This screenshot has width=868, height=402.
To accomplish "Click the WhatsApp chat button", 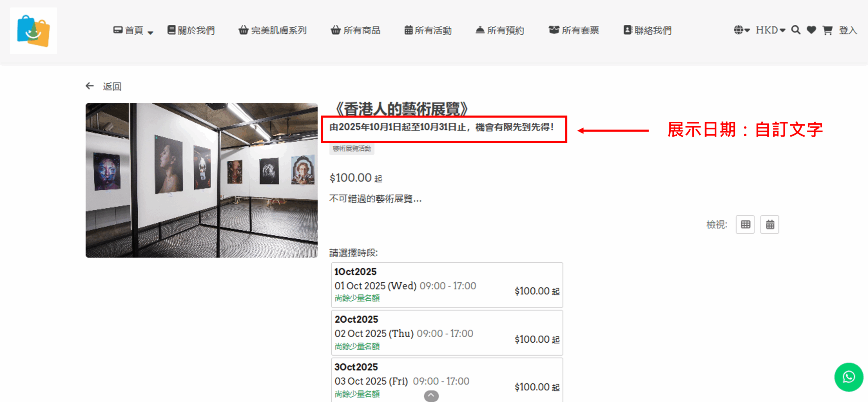I will click(x=848, y=377).
